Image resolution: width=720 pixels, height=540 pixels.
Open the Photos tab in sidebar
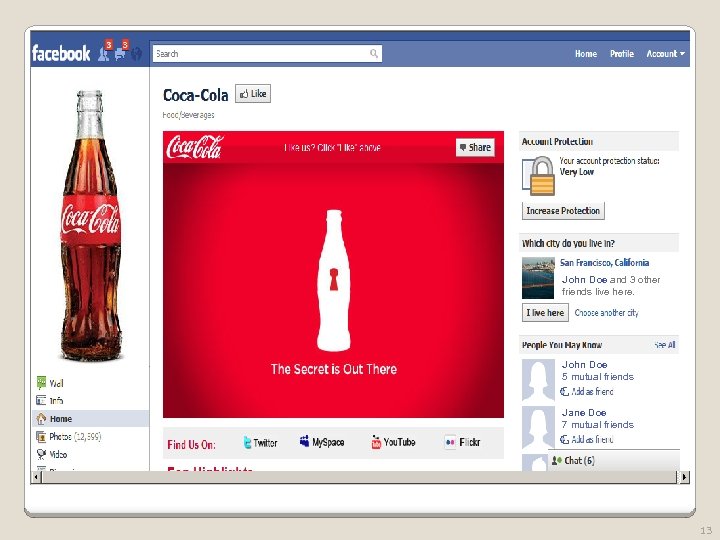(75, 436)
